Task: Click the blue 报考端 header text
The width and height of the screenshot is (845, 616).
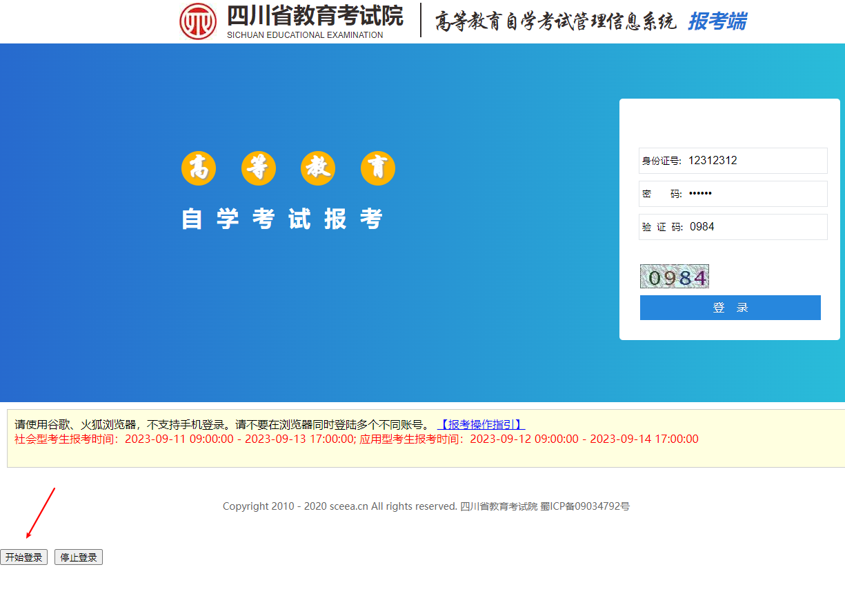Action: pos(717,21)
